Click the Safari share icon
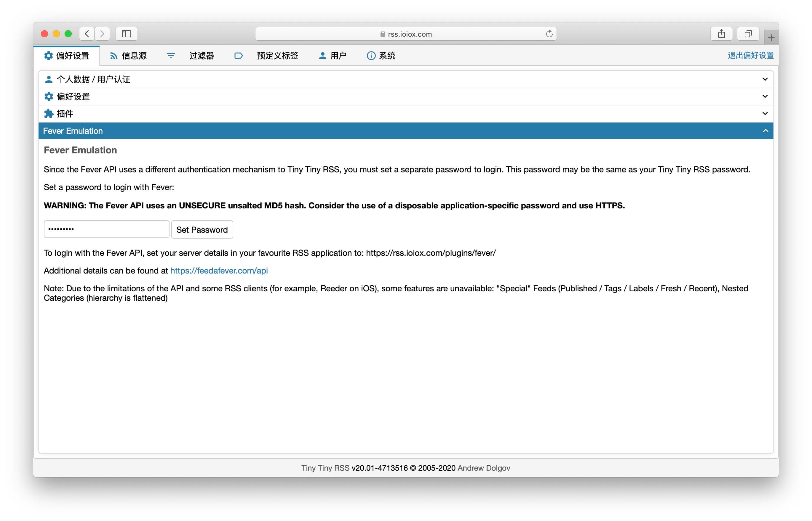The height and width of the screenshot is (521, 812). (721, 34)
